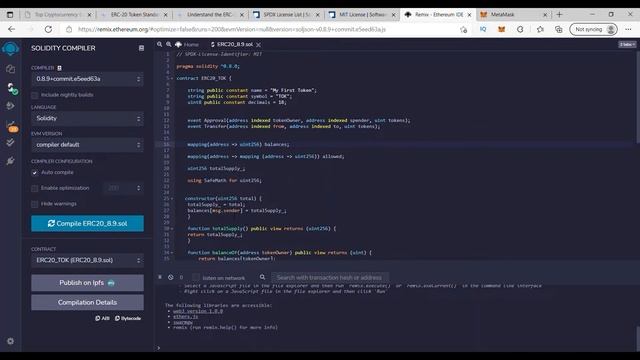
Task: Open the ethers.js link in terminal
Action: click(x=185, y=317)
